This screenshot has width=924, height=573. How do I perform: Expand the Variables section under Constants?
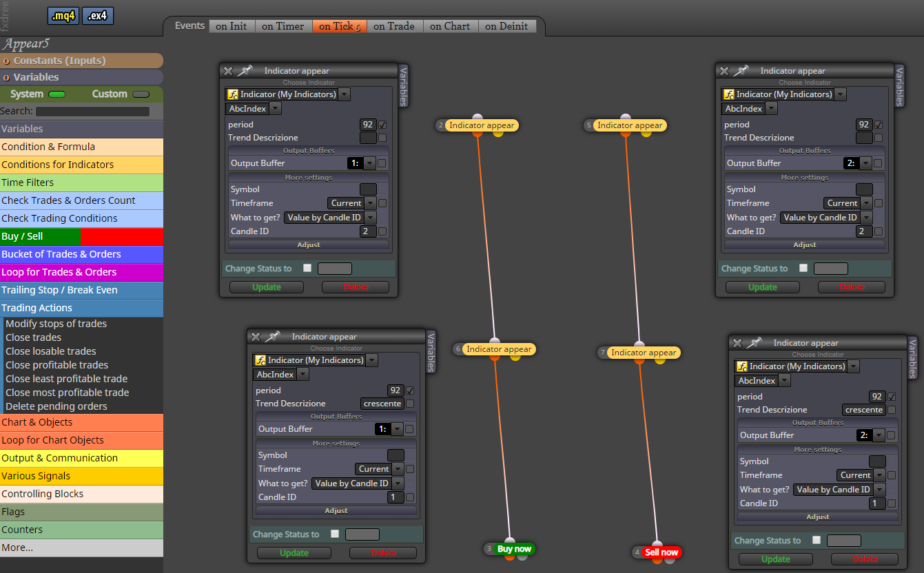pyautogui.click(x=81, y=77)
